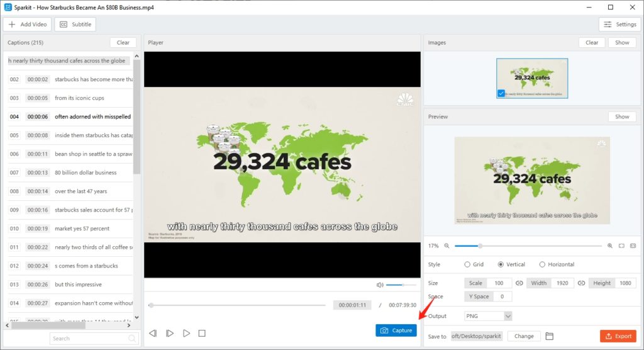Open the Output format PNG dropdown
The image size is (644, 350).
pos(488,316)
